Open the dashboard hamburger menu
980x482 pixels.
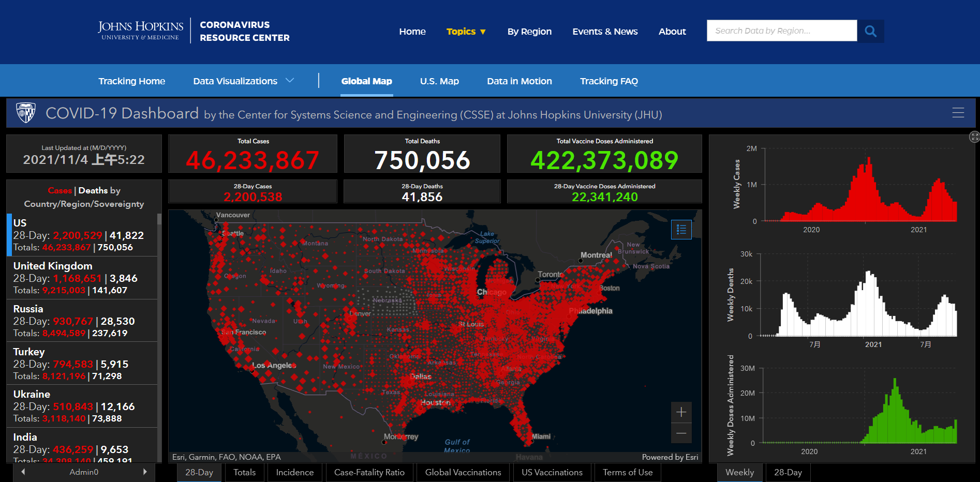click(958, 113)
